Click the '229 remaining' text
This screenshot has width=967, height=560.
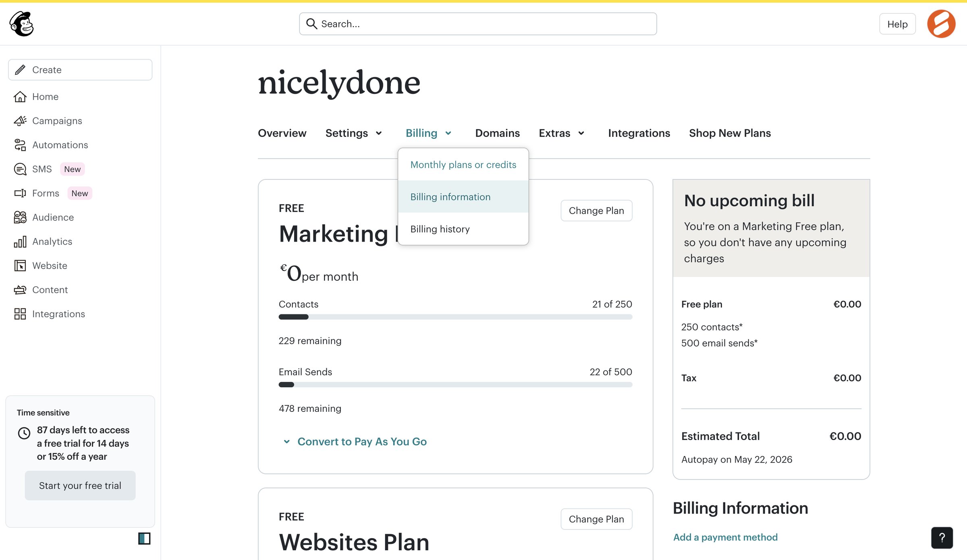pos(310,341)
